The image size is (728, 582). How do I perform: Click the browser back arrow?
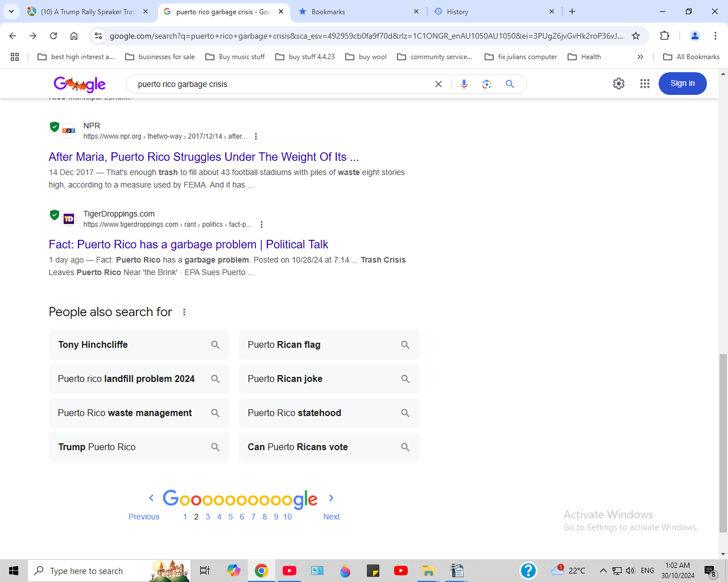(13, 36)
